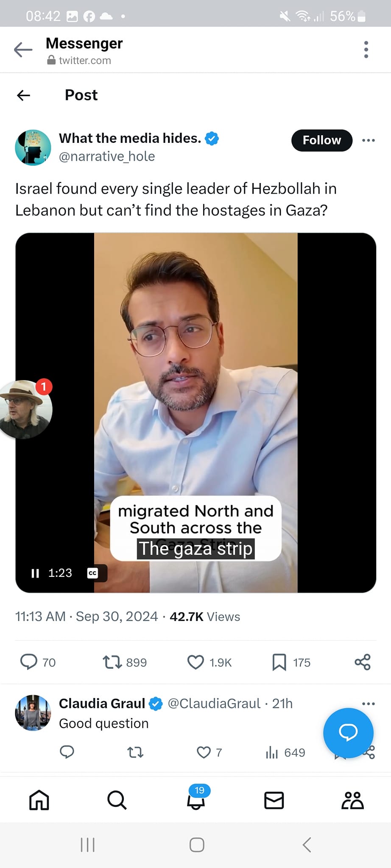Open options for Claudia Graul's reply
Viewport: 391px width, 868px height.
[x=368, y=704]
